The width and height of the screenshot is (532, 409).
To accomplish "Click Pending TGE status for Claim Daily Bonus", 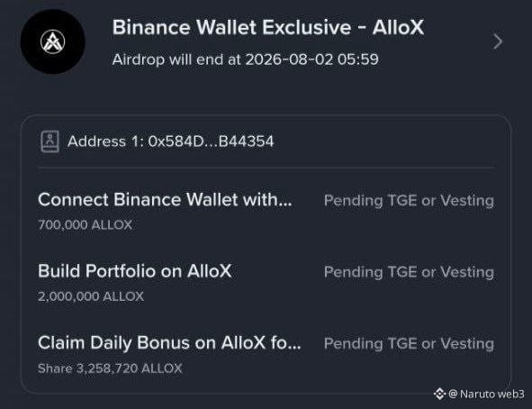I will point(409,343).
